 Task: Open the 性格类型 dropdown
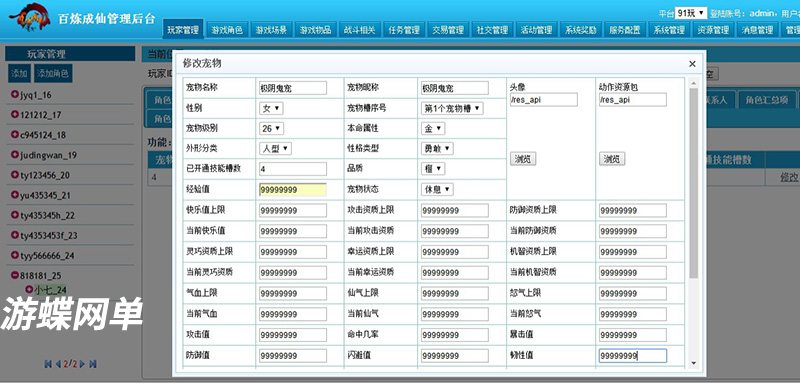tap(437, 148)
